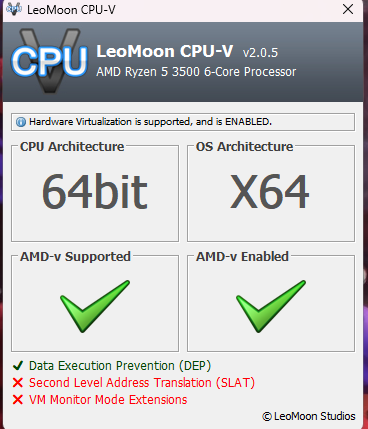The image size is (368, 429).
Task: Select the Data Execution Prevention (DEP) text
Action: tap(120, 366)
